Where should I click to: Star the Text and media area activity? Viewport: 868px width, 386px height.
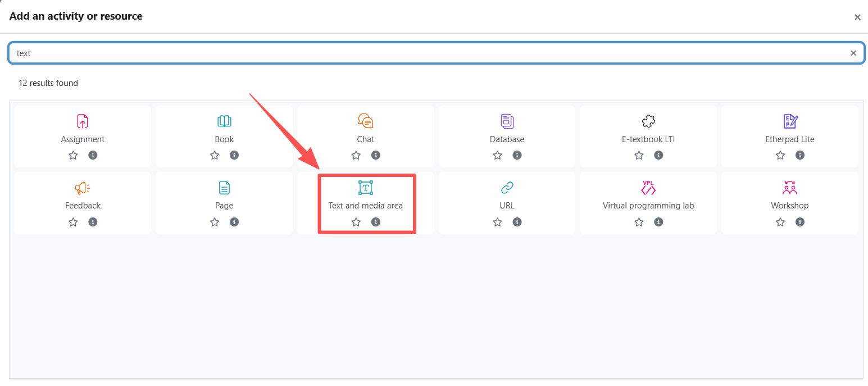pos(356,222)
